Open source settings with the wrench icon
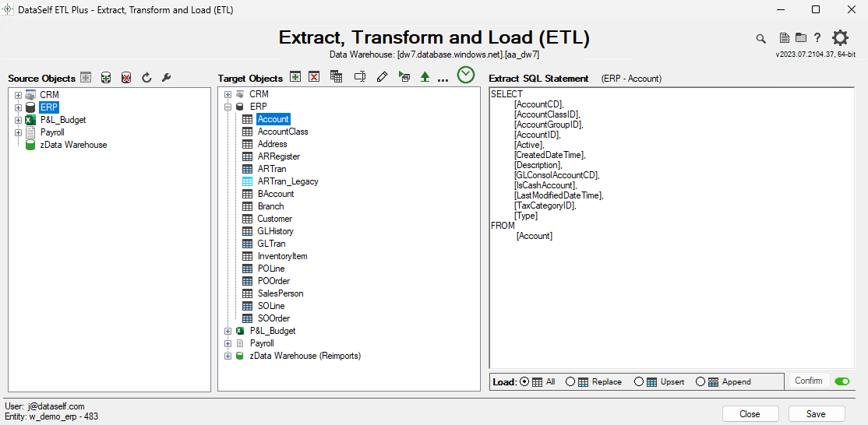Screen dimensions: 868x425 pos(166,78)
